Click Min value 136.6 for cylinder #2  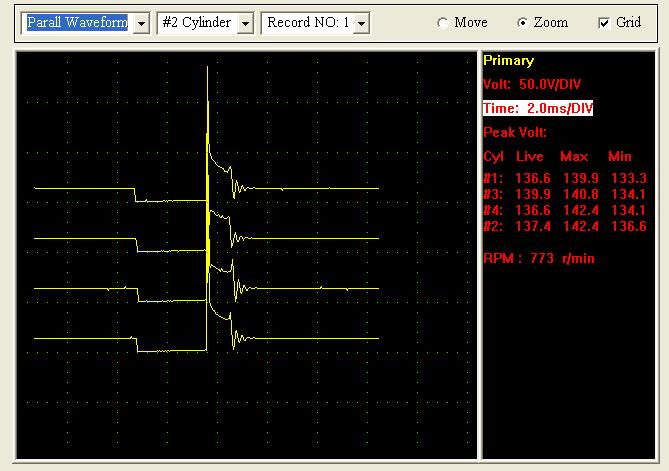[x=628, y=226]
